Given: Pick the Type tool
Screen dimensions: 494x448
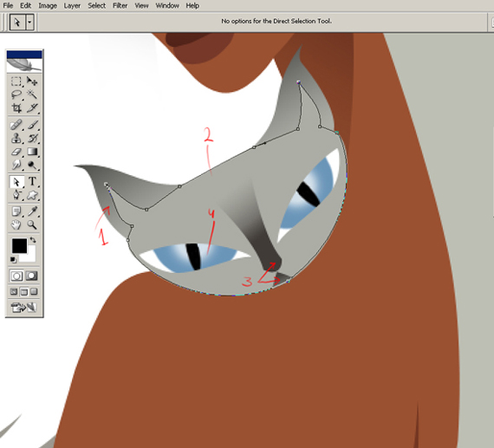Looking at the screenshot, I should (32, 181).
